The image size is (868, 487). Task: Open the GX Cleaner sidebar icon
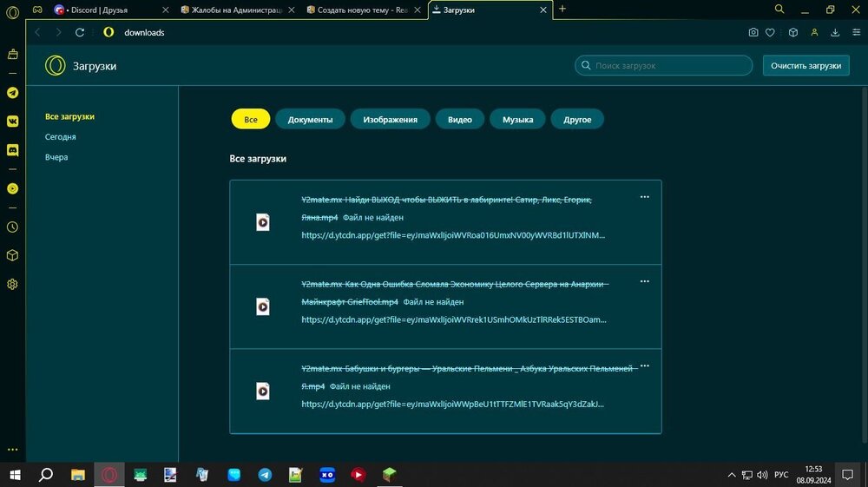[12, 54]
